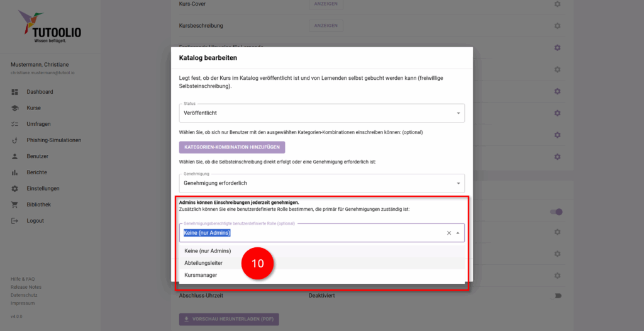Click the Phishing-Simulationen hook icon

[x=14, y=140]
